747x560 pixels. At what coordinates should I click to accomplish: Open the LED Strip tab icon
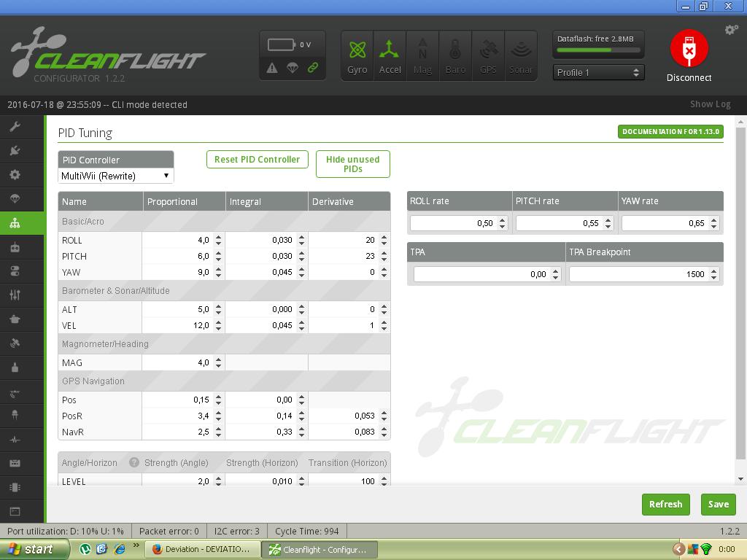coord(15,415)
